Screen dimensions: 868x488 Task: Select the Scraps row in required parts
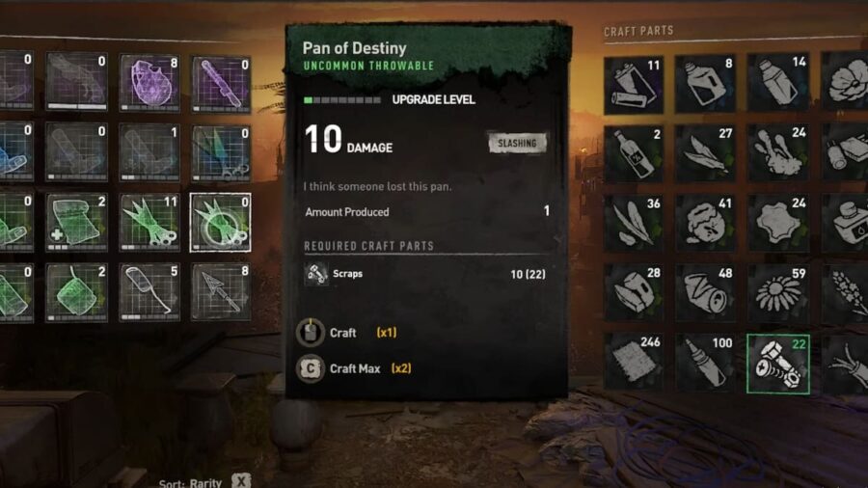[x=424, y=274]
